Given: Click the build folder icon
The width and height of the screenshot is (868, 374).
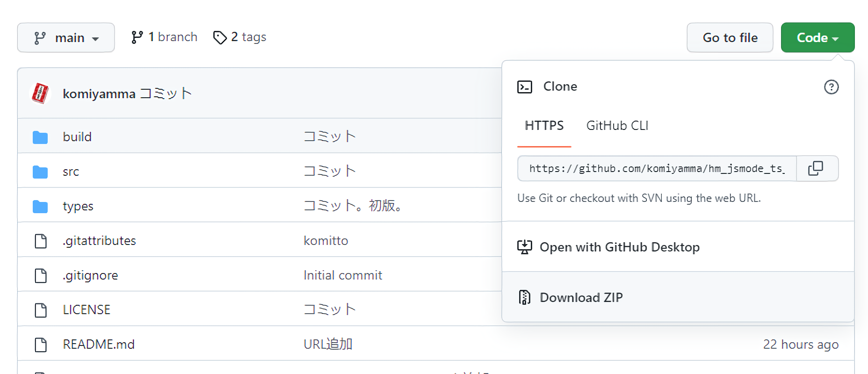Looking at the screenshot, I should (40, 137).
